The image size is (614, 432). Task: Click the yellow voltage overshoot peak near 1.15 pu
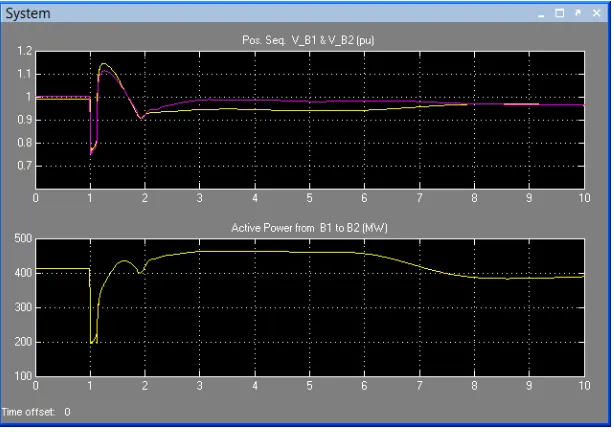pyautogui.click(x=103, y=64)
